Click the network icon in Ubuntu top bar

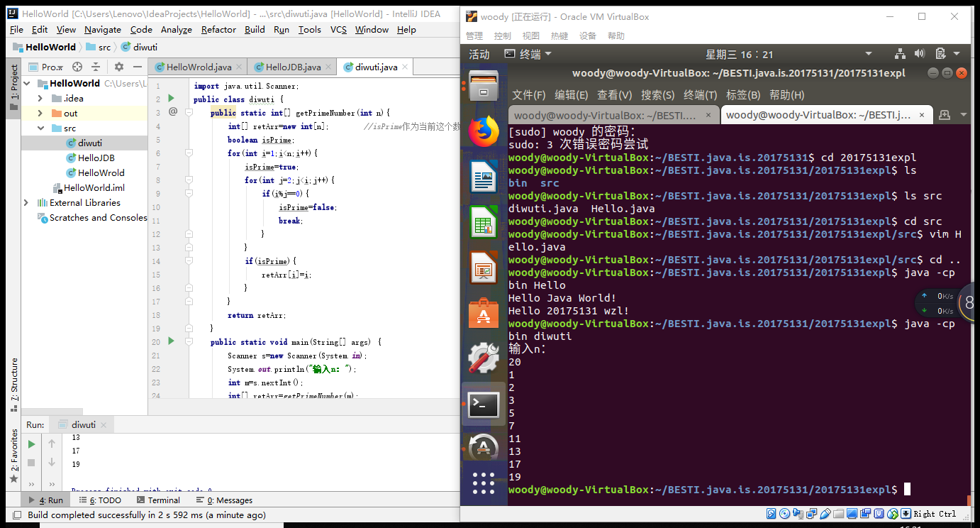[900, 54]
